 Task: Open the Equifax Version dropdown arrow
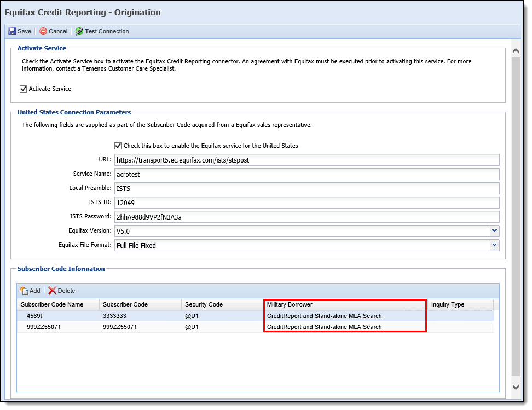[x=495, y=231]
